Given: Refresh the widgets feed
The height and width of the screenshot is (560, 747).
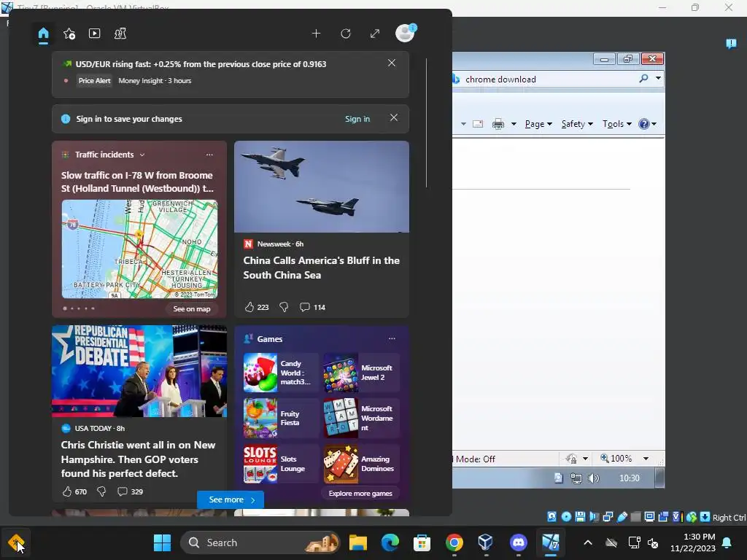Looking at the screenshot, I should pos(345,34).
